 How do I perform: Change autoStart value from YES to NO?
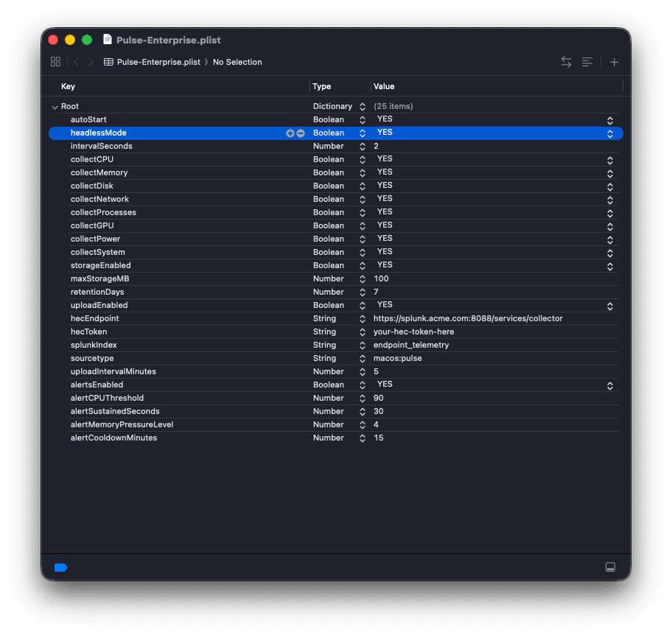point(609,120)
